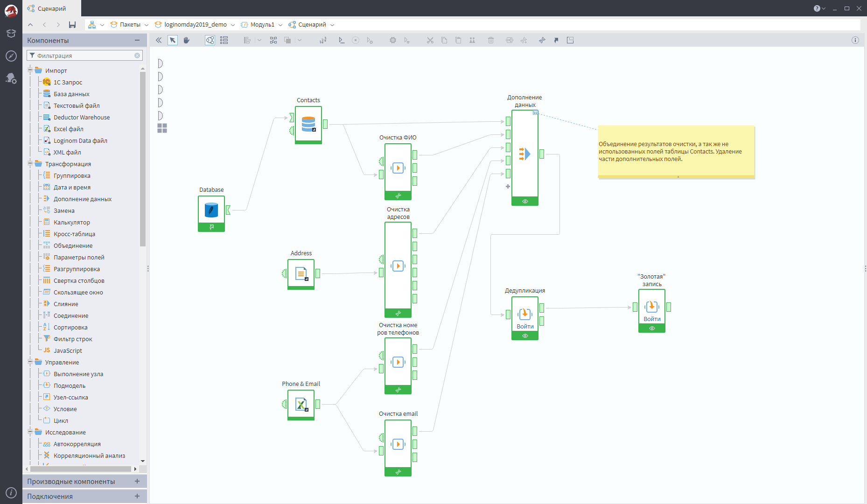Run the scenario with the play icon
The image size is (867, 504).
341,40
